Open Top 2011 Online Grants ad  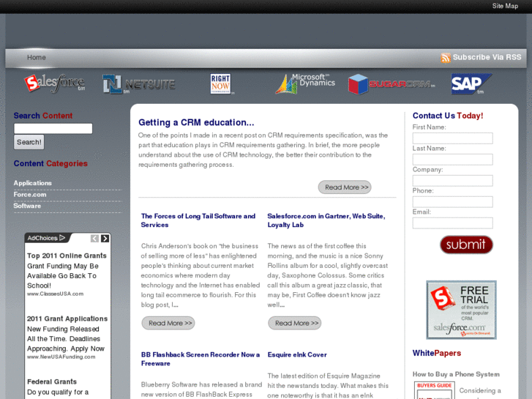coord(67,256)
